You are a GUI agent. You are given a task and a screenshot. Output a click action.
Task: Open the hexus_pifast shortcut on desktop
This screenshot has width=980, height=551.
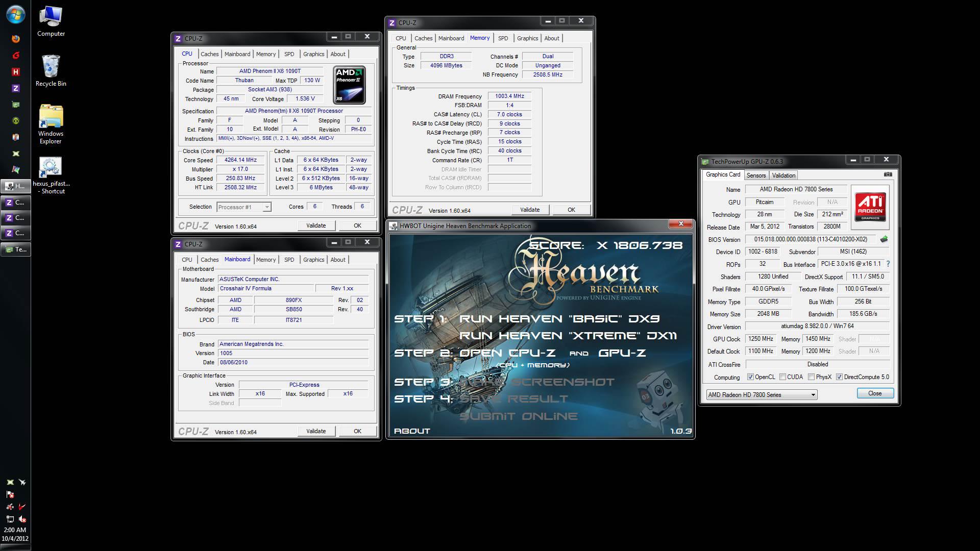click(x=51, y=176)
